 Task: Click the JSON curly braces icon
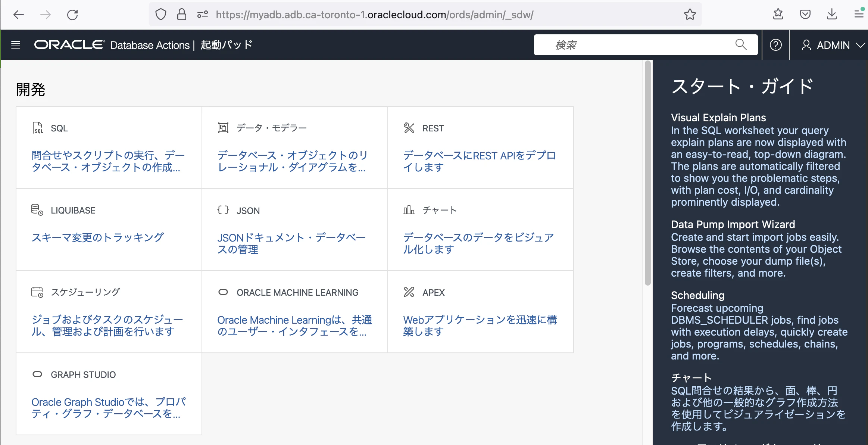pyautogui.click(x=223, y=210)
